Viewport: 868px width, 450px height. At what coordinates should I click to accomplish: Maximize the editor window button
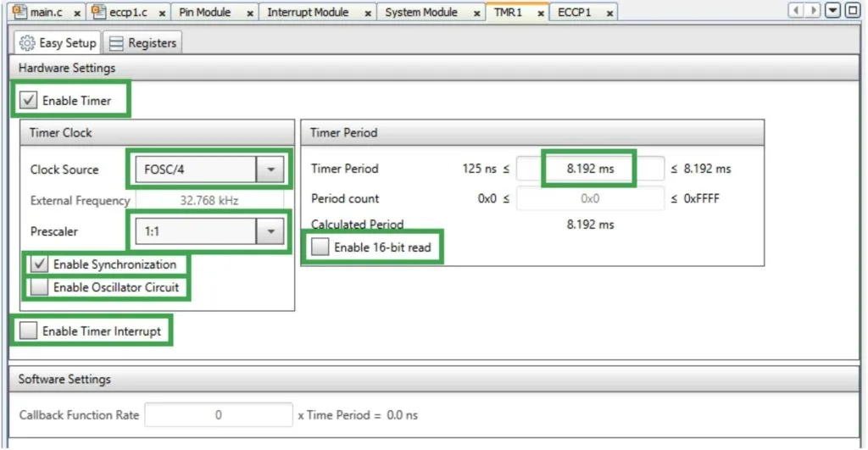853,10
